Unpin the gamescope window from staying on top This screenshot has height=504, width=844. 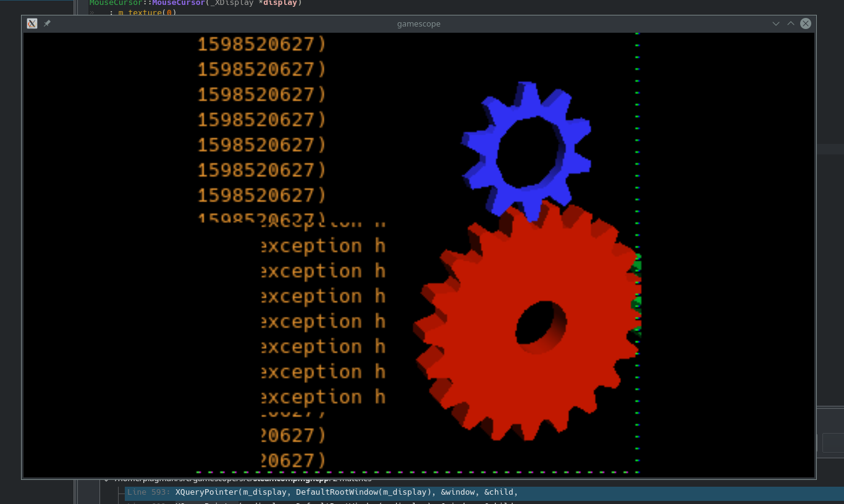pos(47,23)
